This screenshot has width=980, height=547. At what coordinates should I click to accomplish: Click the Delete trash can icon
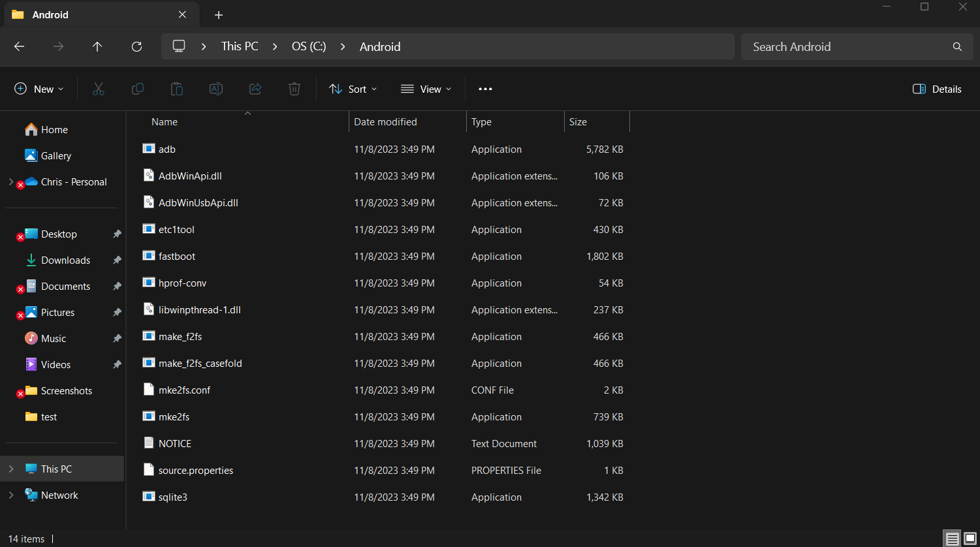tap(294, 89)
